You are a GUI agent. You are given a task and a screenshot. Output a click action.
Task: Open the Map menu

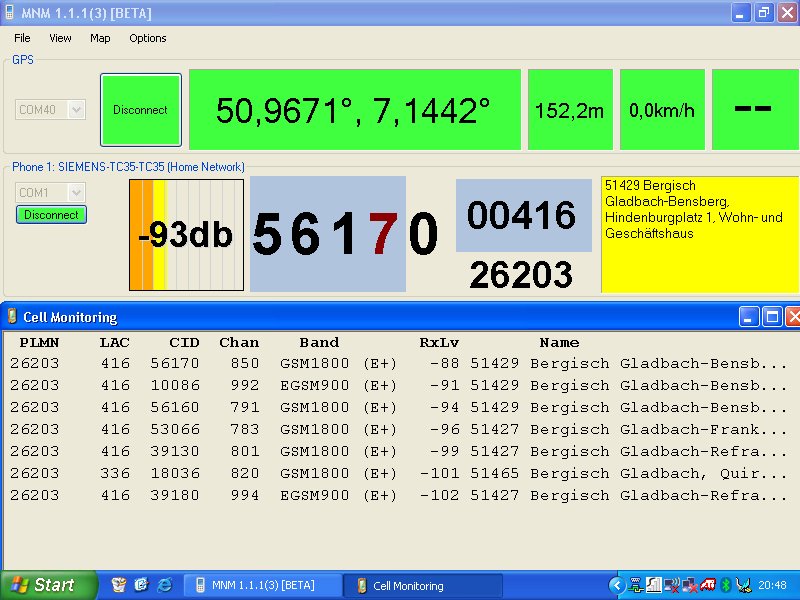pyautogui.click(x=100, y=38)
